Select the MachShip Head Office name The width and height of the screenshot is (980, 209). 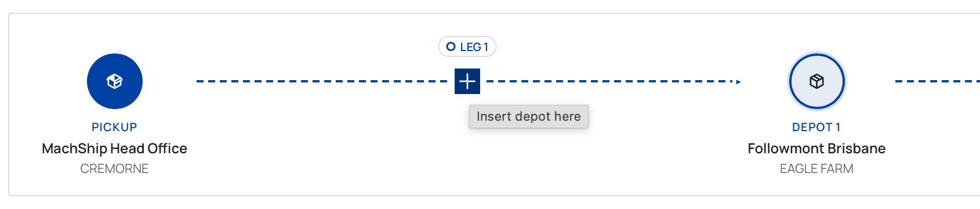(114, 149)
